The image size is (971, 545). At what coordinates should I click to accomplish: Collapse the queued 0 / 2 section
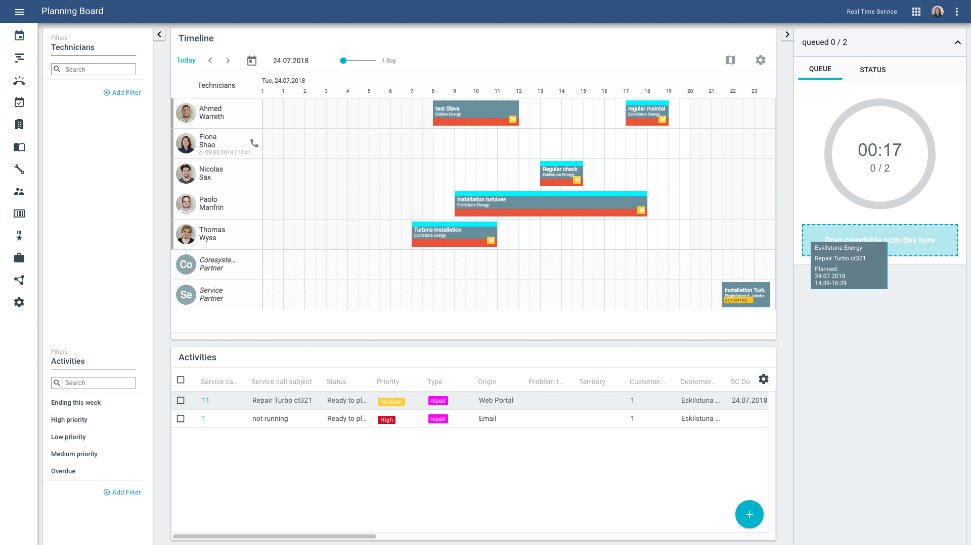(x=957, y=43)
